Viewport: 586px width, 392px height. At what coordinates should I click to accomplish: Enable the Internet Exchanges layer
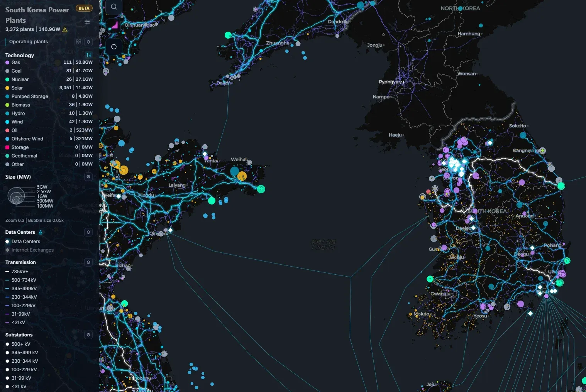pyautogui.click(x=32, y=250)
